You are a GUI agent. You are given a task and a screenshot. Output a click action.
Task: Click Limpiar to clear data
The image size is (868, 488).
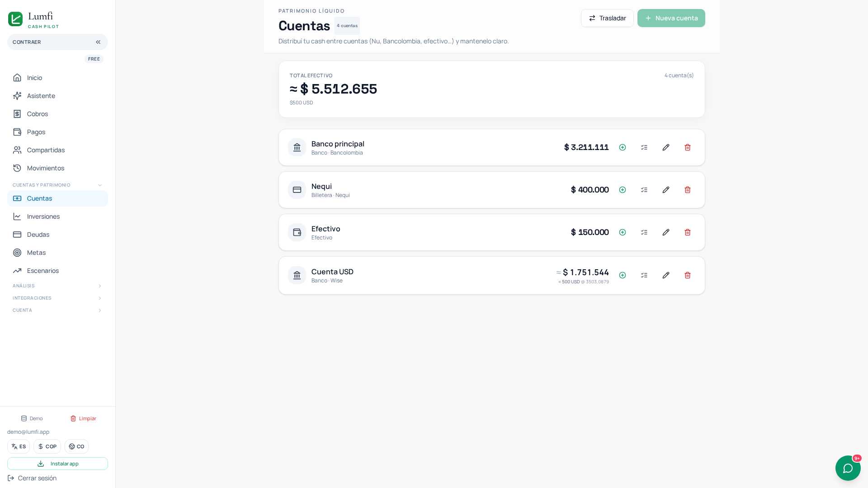click(x=83, y=418)
